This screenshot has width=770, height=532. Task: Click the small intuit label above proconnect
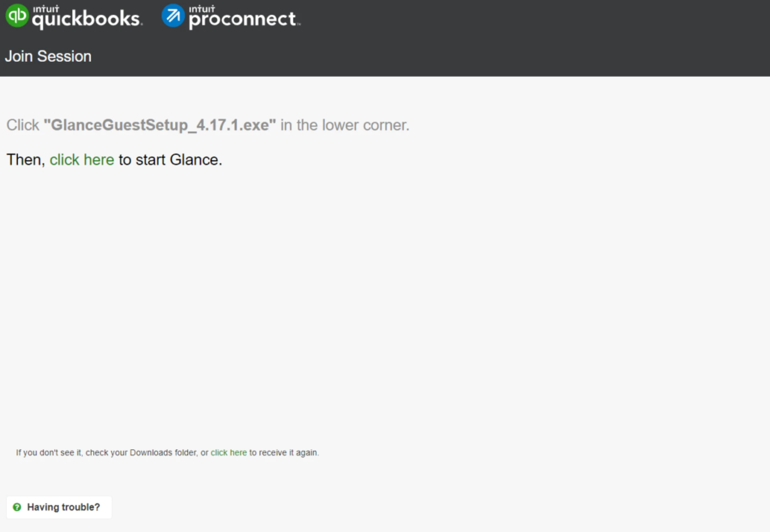pos(202,9)
